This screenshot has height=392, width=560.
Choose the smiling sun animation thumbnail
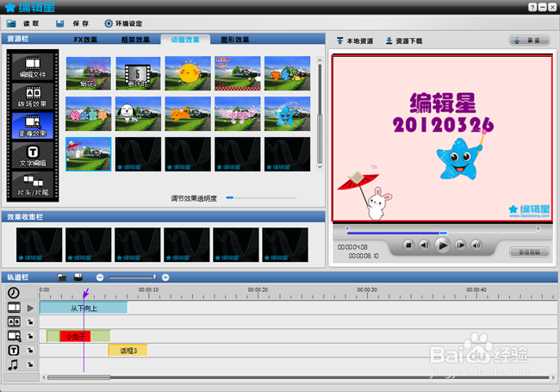188,73
